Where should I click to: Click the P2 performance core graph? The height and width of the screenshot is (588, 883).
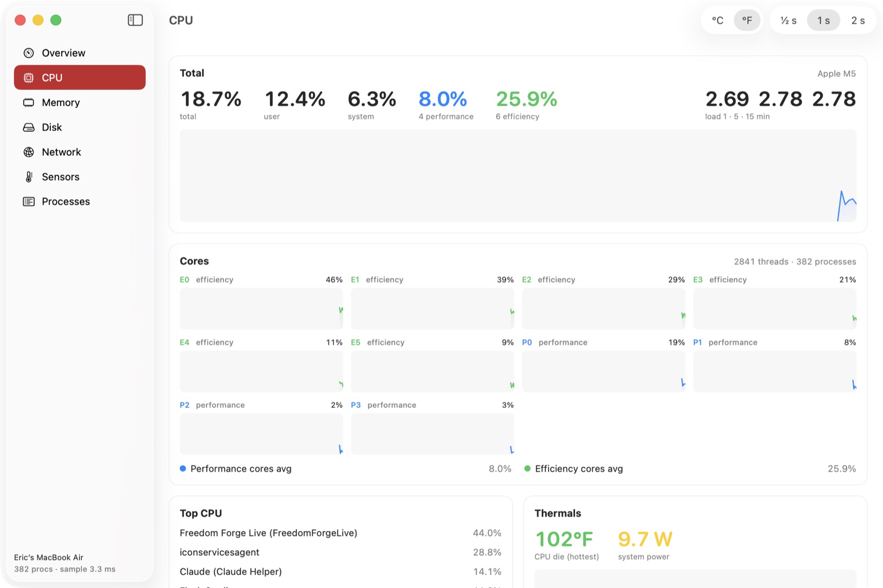(262, 434)
